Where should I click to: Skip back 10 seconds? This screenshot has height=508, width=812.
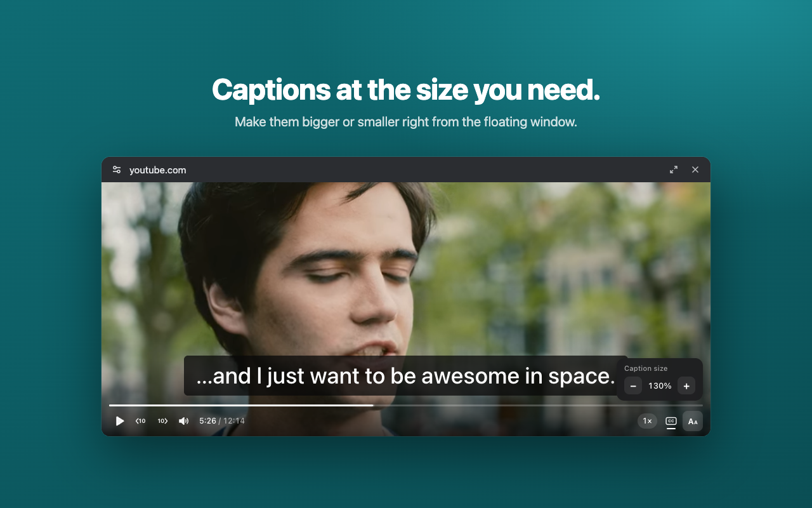click(x=140, y=421)
